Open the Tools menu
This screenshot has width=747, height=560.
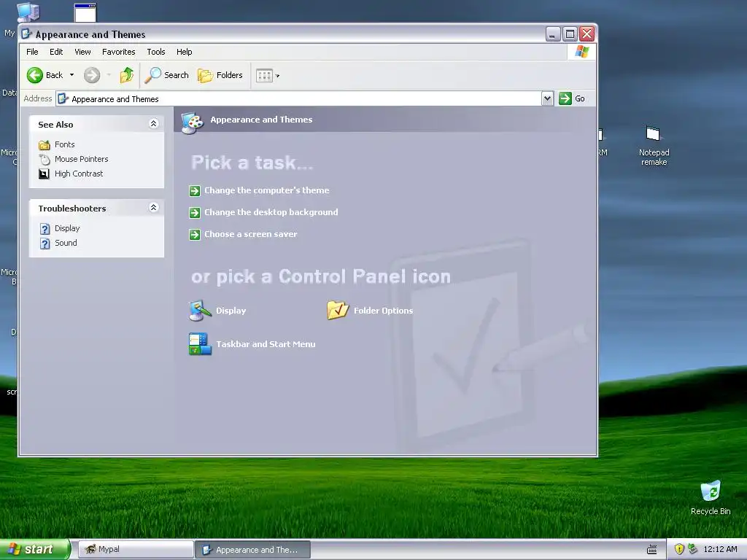pos(156,52)
